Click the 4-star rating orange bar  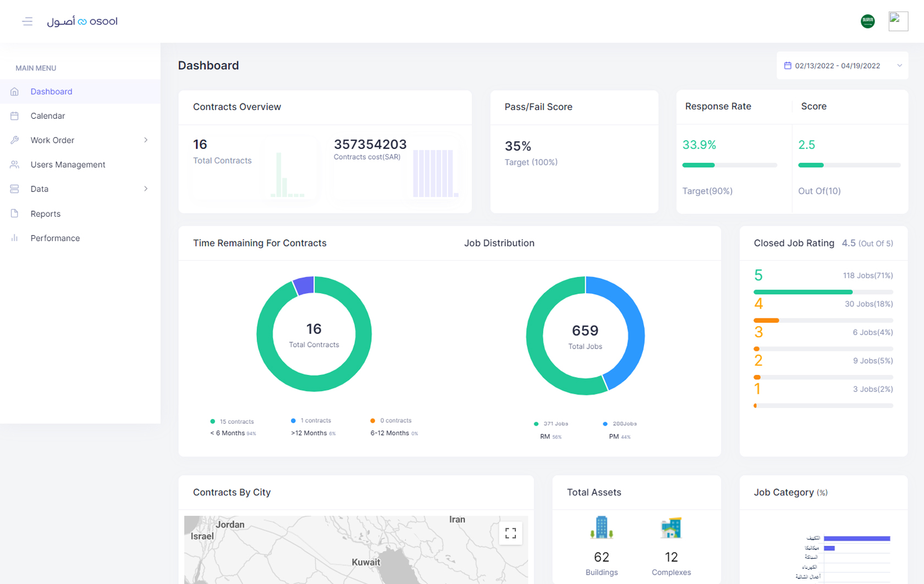click(x=766, y=320)
